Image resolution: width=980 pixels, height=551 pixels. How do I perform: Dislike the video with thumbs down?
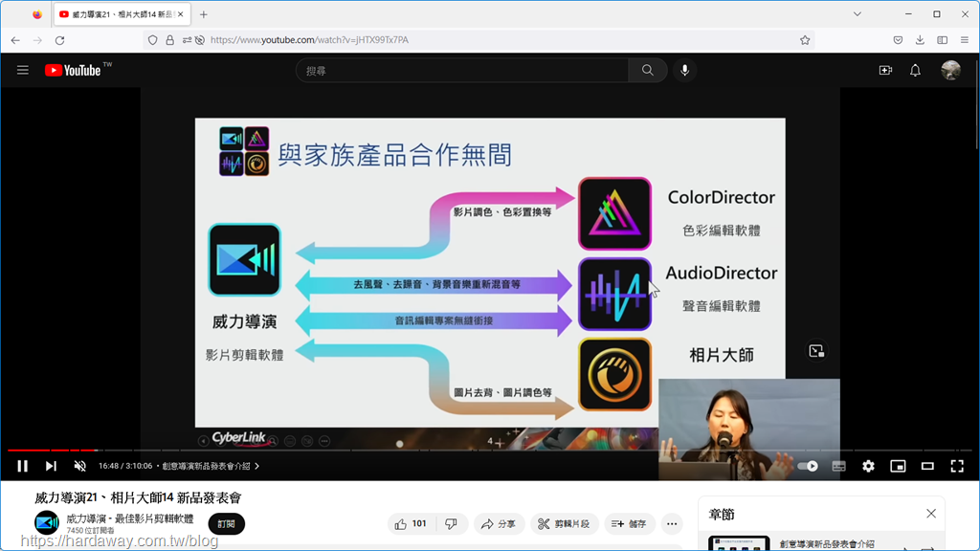pyautogui.click(x=451, y=524)
